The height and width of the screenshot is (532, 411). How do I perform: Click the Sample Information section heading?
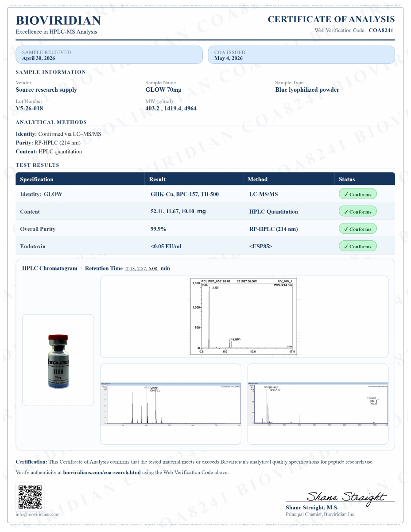click(x=51, y=72)
